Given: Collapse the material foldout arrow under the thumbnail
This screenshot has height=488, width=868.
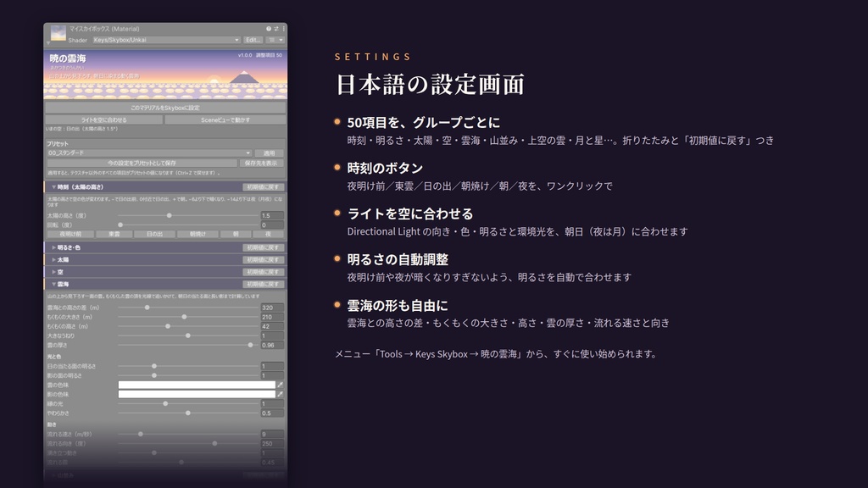Looking at the screenshot, I should 48,43.
